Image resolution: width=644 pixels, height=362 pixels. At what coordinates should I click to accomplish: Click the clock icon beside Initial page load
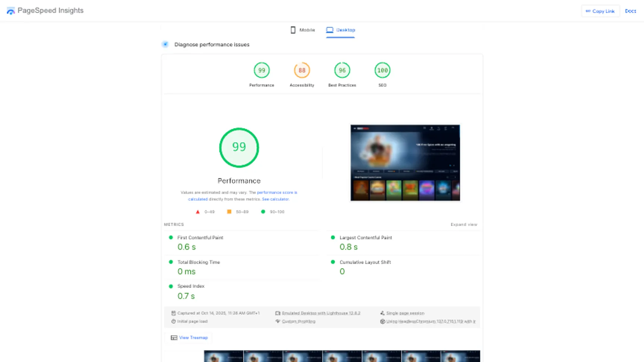pyautogui.click(x=173, y=321)
